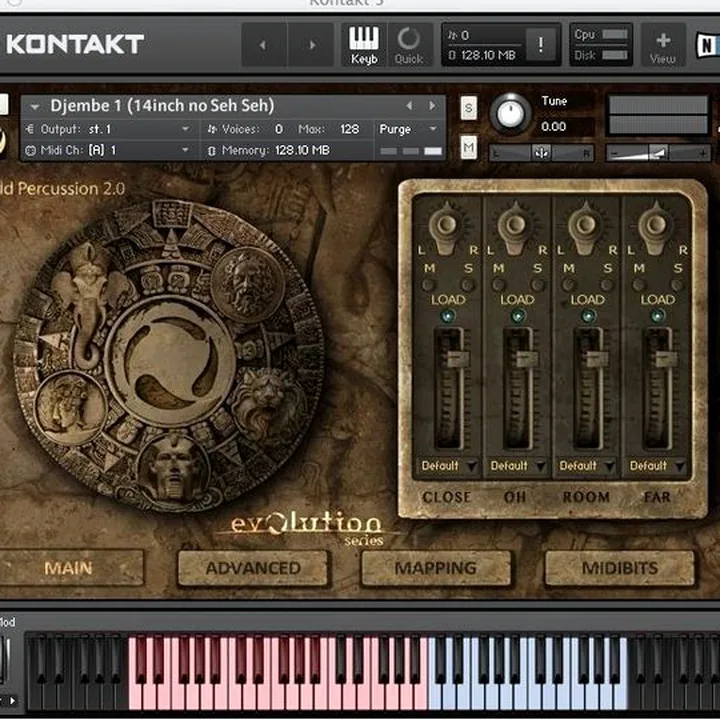The height and width of the screenshot is (720, 720).
Task: Adjust the CLOSE mic pan knob
Action: click(x=445, y=226)
